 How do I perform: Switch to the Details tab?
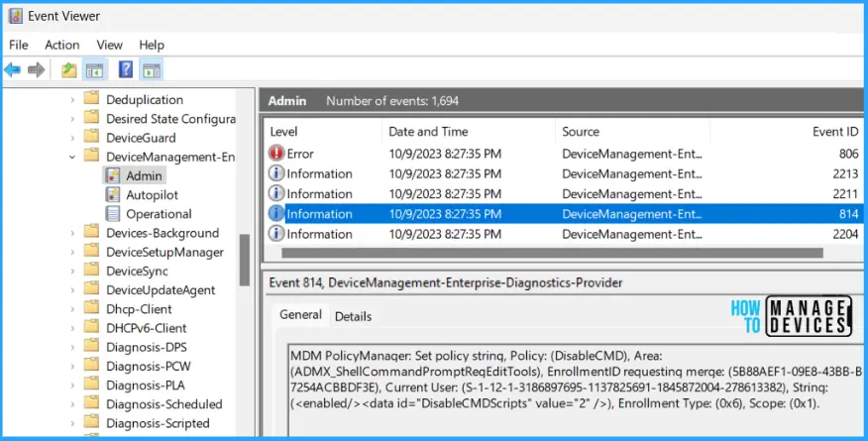pos(353,316)
